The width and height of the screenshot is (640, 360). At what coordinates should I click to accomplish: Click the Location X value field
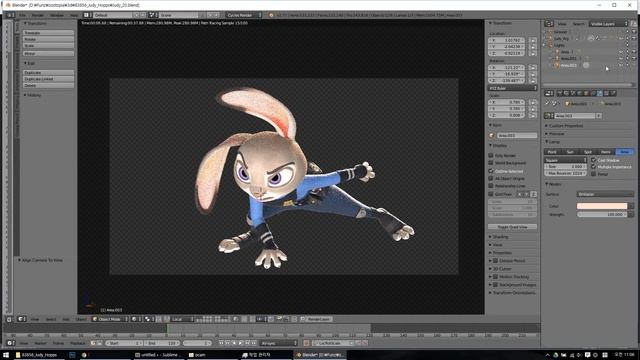click(507, 40)
